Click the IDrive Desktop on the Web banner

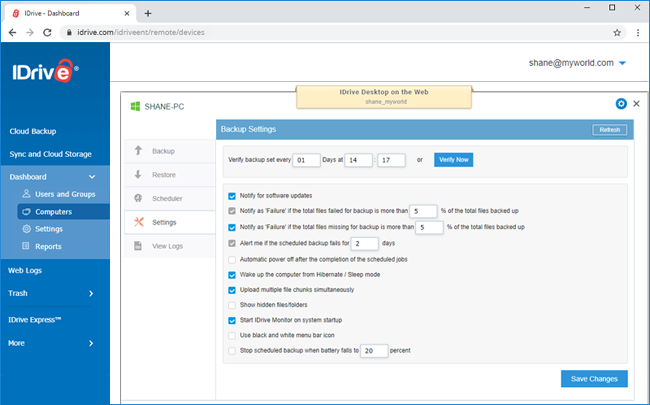point(384,97)
